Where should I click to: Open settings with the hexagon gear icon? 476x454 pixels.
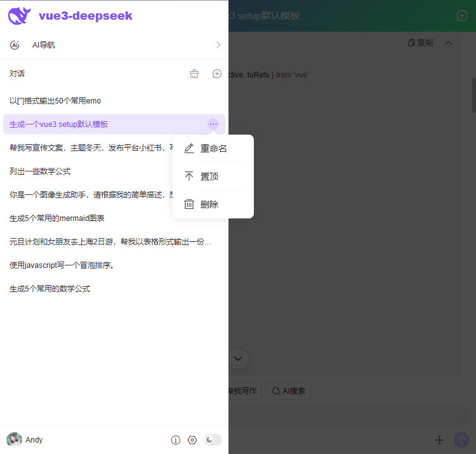tap(192, 440)
